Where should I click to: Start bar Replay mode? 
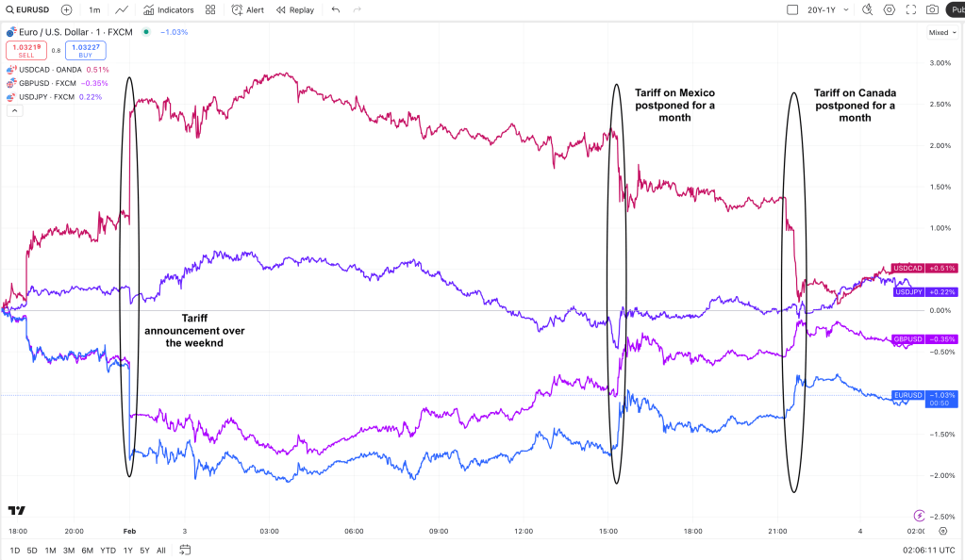[295, 10]
